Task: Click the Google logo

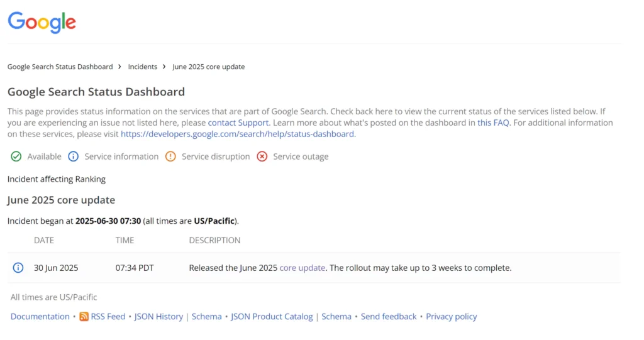Action: point(42,22)
